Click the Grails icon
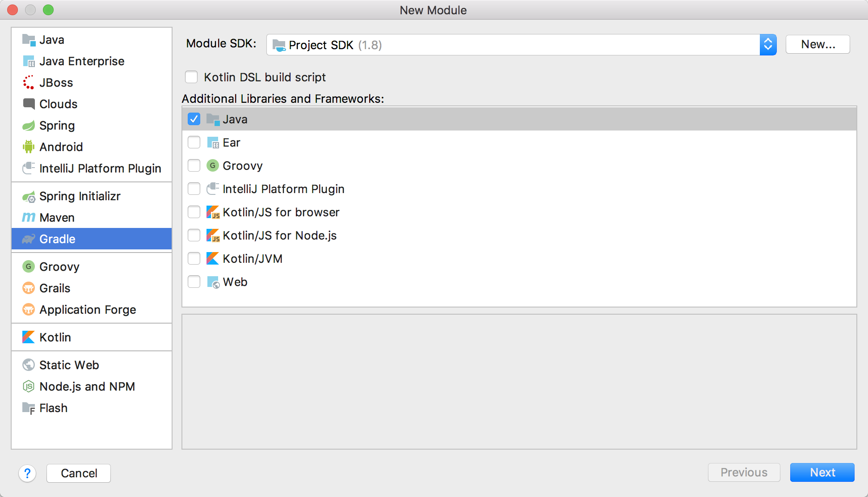This screenshot has width=868, height=497. pos(29,288)
